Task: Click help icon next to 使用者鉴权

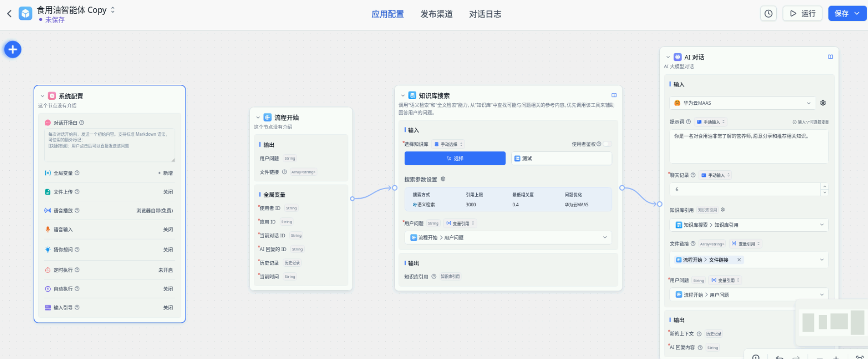Action: click(599, 144)
